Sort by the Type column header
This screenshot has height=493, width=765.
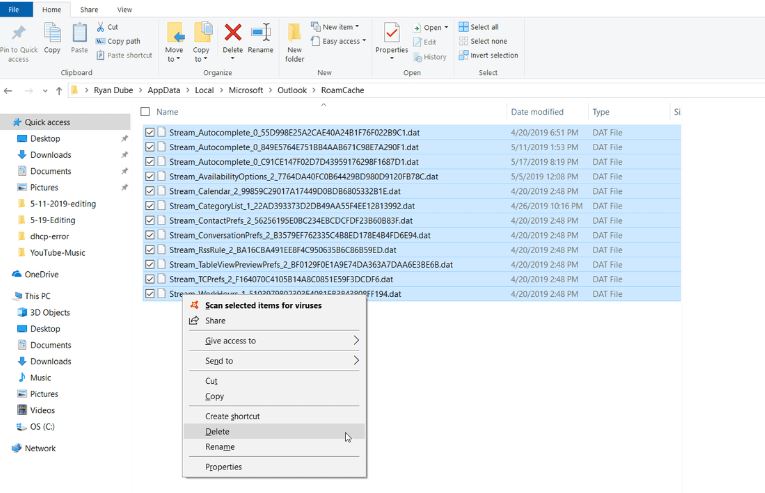(601, 112)
